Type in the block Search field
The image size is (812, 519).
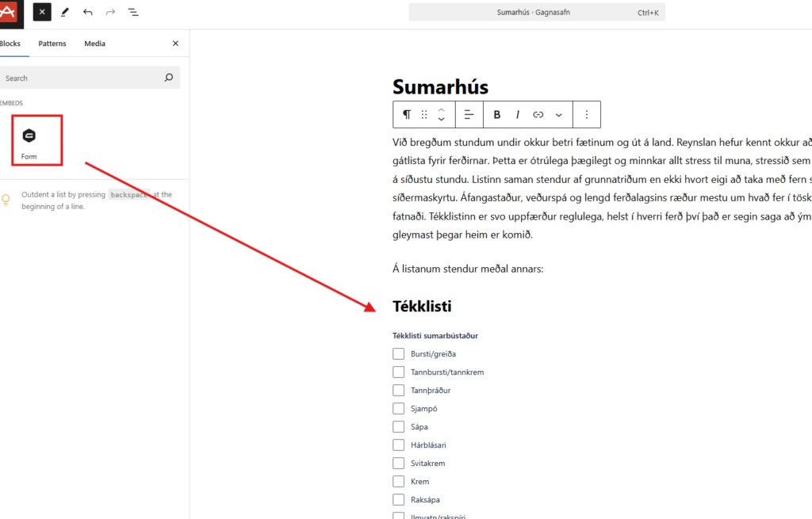coord(79,78)
